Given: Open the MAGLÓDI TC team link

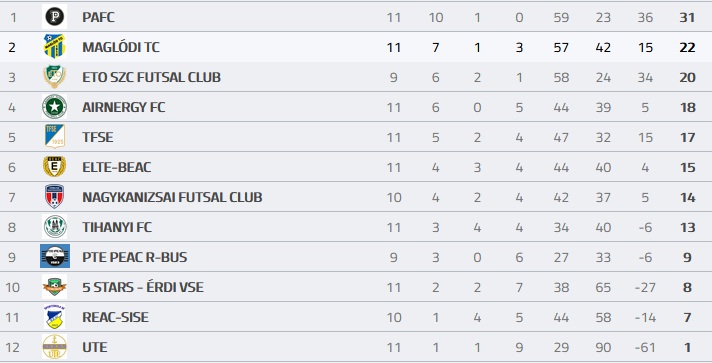Looking at the screenshot, I should point(121,47).
